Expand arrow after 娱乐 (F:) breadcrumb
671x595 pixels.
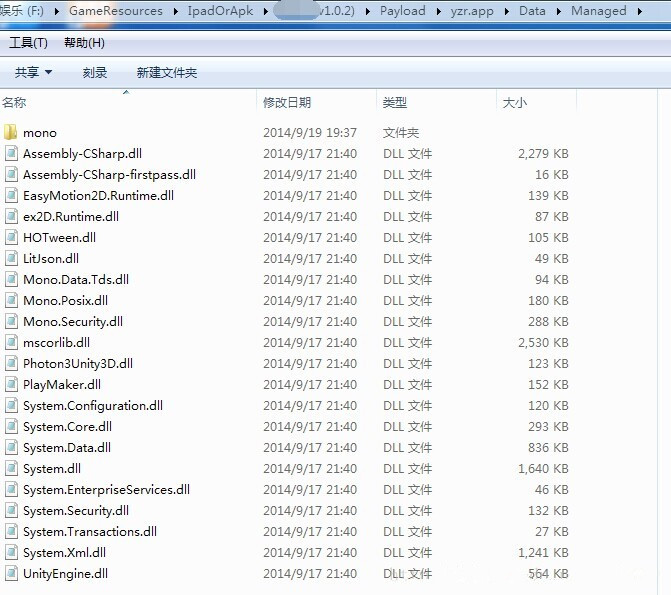pyautogui.click(x=56, y=12)
